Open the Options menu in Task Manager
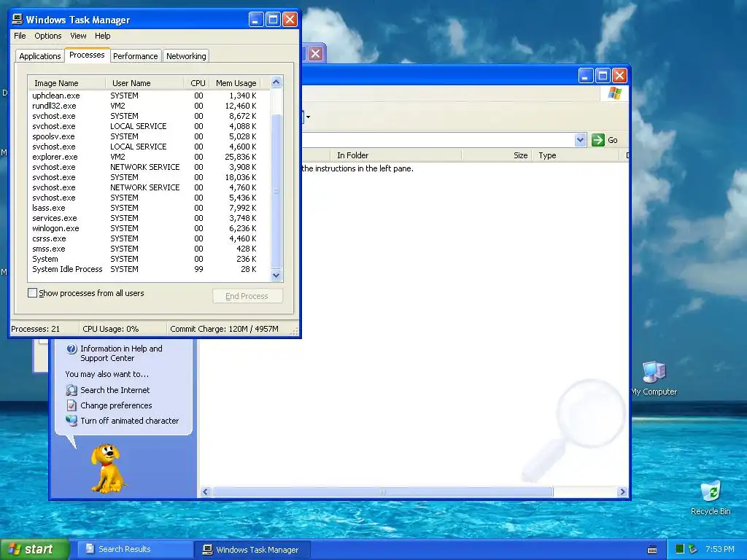This screenshot has height=560, width=747. pos(47,36)
